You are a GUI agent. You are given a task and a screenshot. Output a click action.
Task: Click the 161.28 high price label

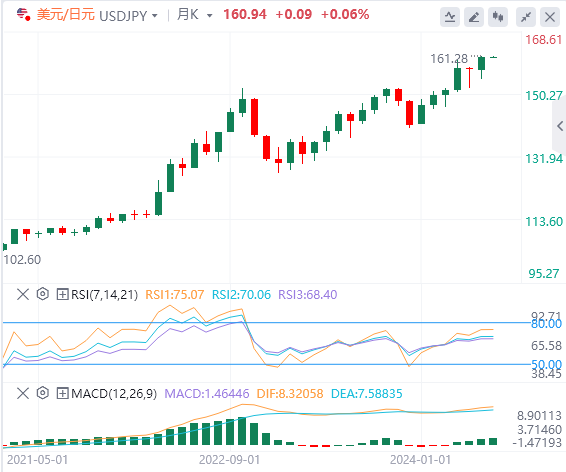pos(449,58)
